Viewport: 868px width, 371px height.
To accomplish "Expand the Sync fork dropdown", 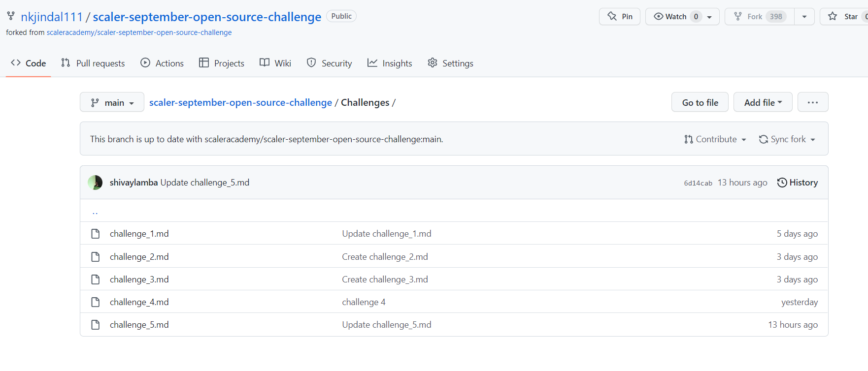I will tap(787, 139).
